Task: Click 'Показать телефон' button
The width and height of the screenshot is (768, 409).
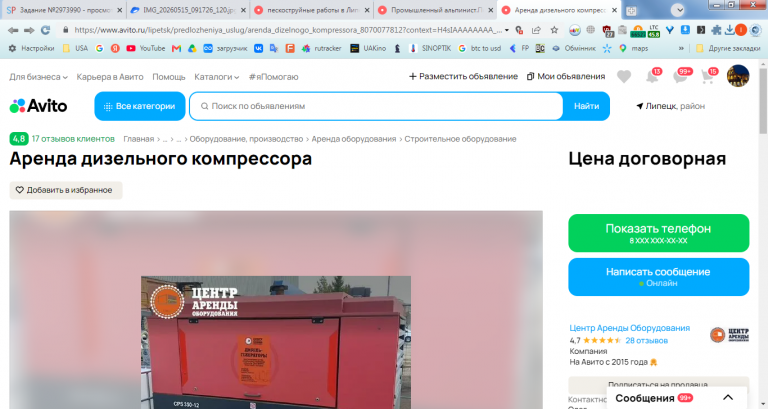Action: (x=658, y=233)
